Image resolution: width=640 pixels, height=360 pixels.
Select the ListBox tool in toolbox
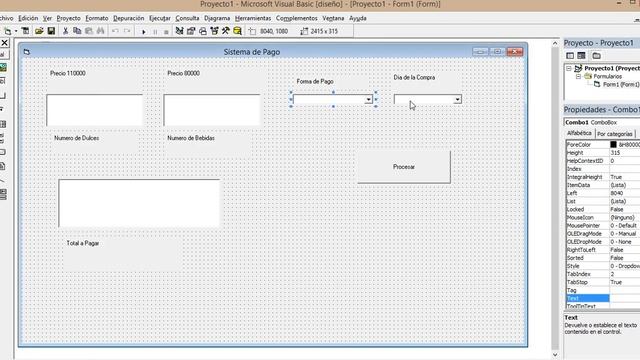(3, 124)
